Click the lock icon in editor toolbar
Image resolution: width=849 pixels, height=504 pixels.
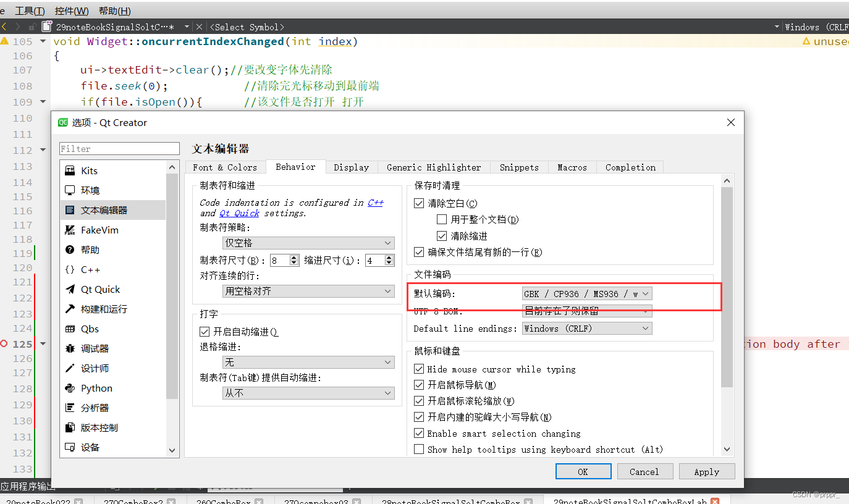(x=32, y=27)
